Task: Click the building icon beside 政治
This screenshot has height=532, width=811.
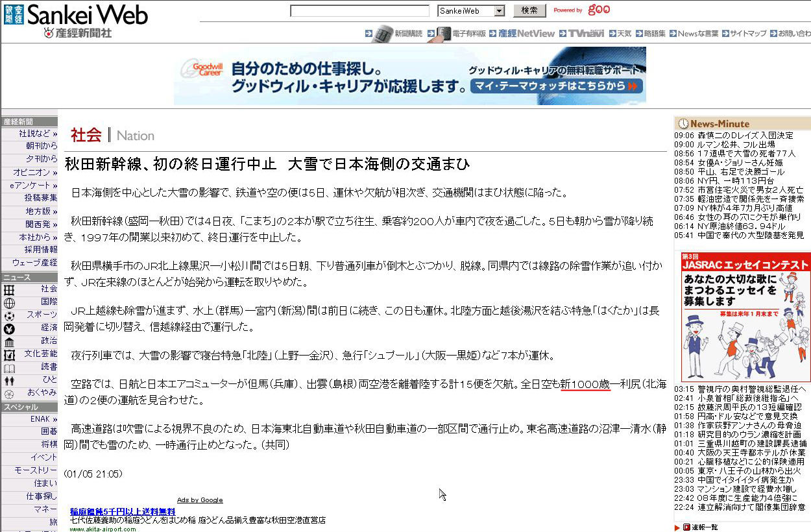Action: pyautogui.click(x=9, y=341)
